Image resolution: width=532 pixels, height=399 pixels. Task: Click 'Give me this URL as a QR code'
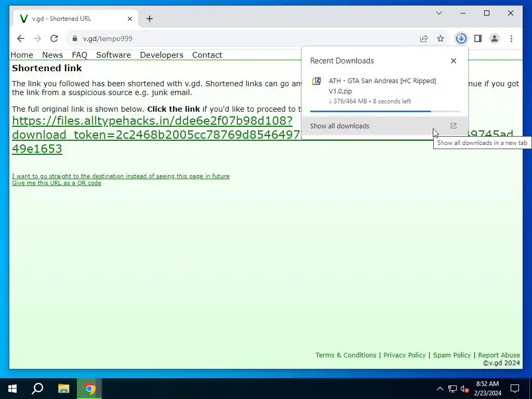point(56,183)
